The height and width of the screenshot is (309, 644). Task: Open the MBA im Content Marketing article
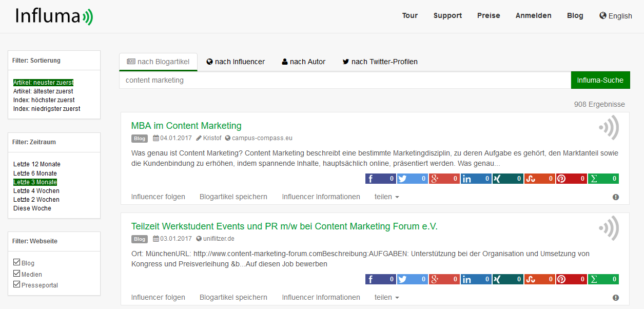click(x=186, y=126)
